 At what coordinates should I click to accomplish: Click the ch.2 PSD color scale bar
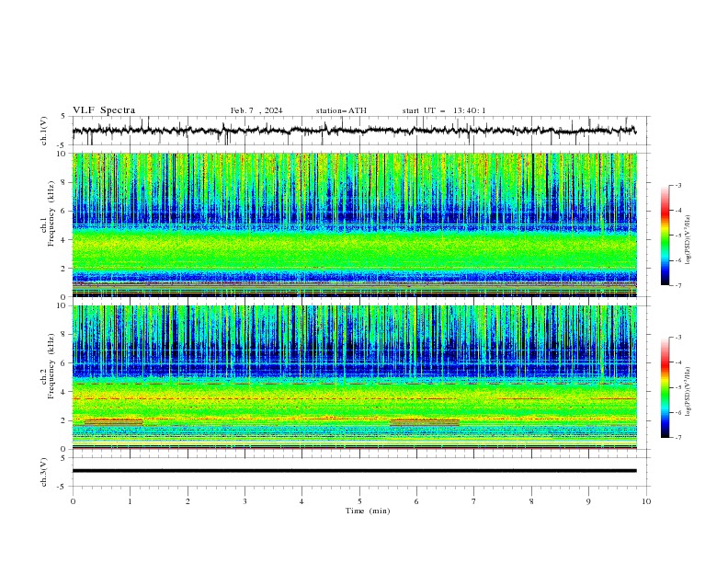665,387
